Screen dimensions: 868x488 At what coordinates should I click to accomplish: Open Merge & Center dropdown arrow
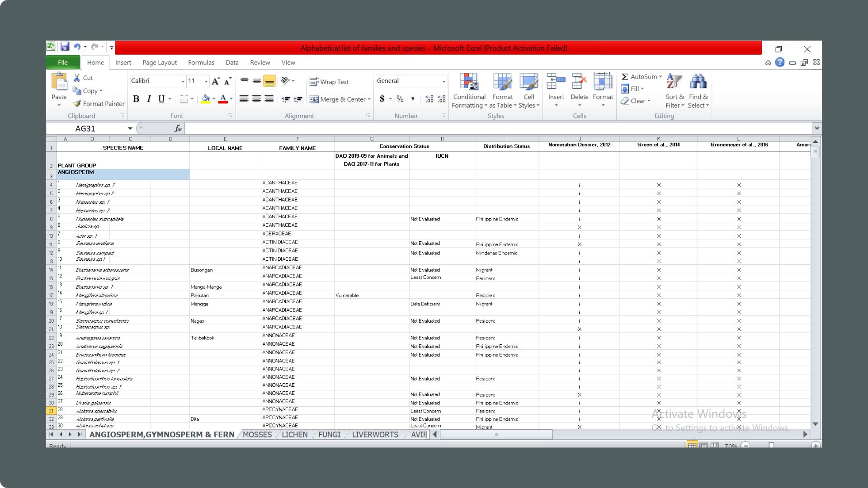click(x=369, y=99)
